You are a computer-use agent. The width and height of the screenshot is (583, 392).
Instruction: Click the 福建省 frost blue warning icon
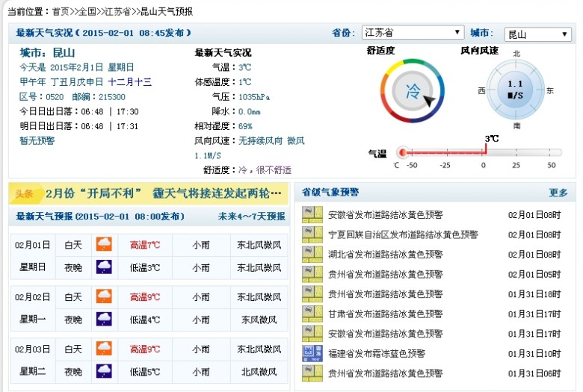tap(312, 353)
